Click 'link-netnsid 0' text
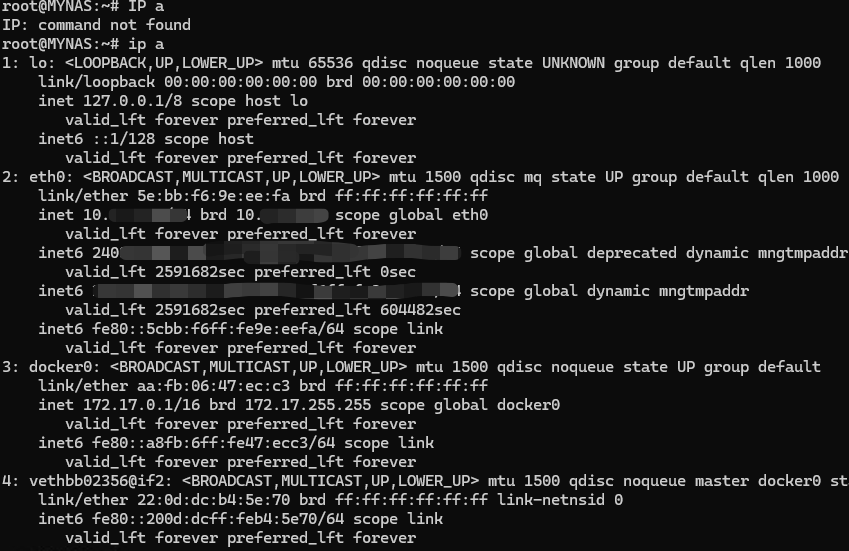The height and width of the screenshot is (551, 849). tap(560, 500)
